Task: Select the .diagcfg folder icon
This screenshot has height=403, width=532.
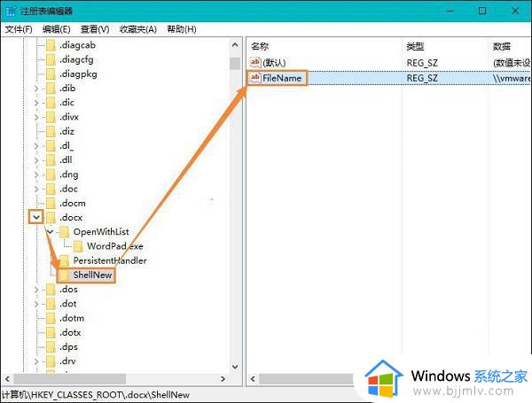Action: point(51,59)
